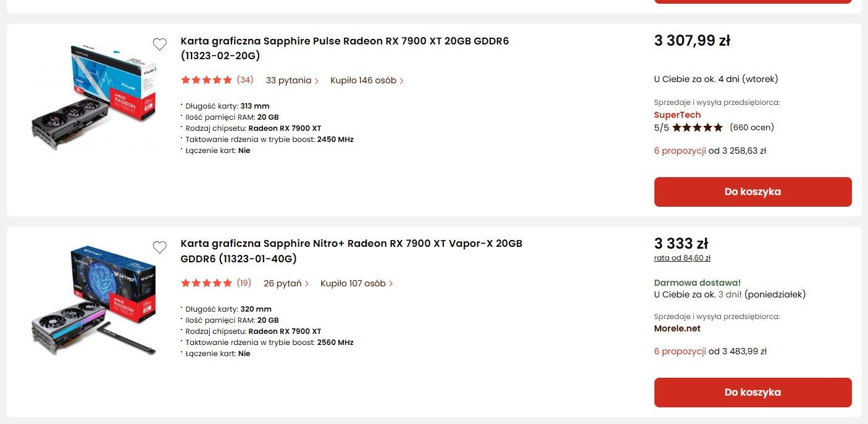Open Morele.net seller link
The image size is (868, 424).
(677, 328)
